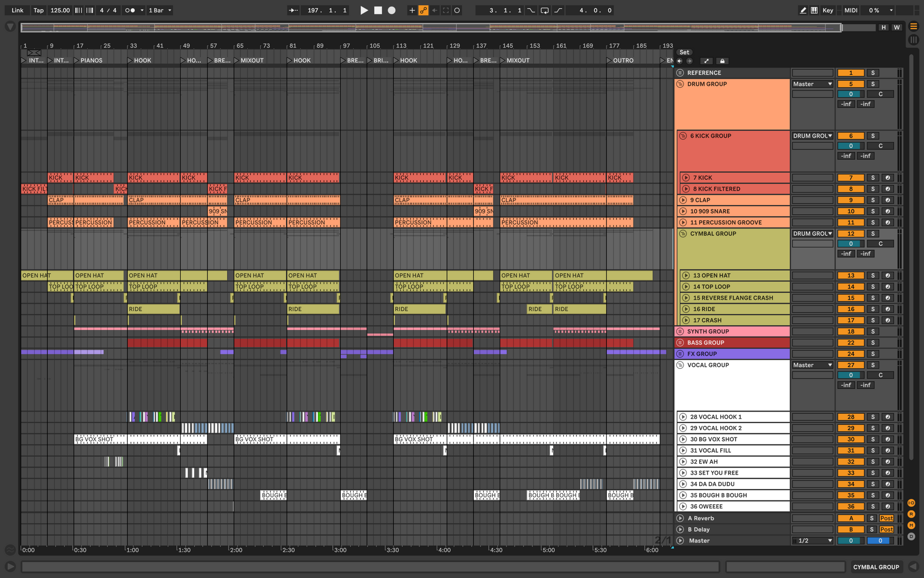Click the Arrangement Record button
Viewport: 924px width, 578px height.
[392, 10]
